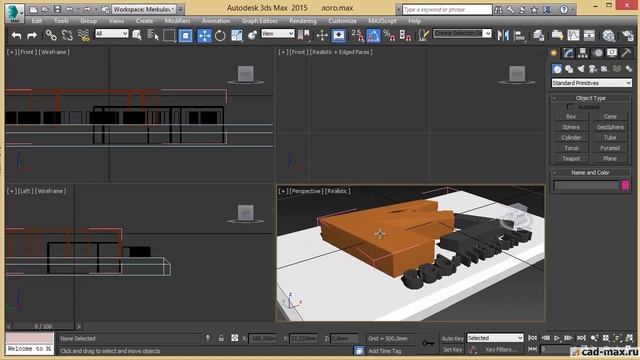Toggle the Angle Snap button
The width and height of the screenshot is (640, 360).
point(373,36)
